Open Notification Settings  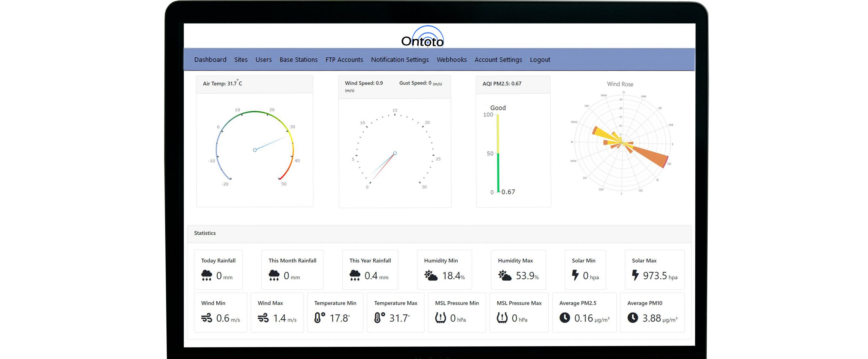(x=400, y=60)
